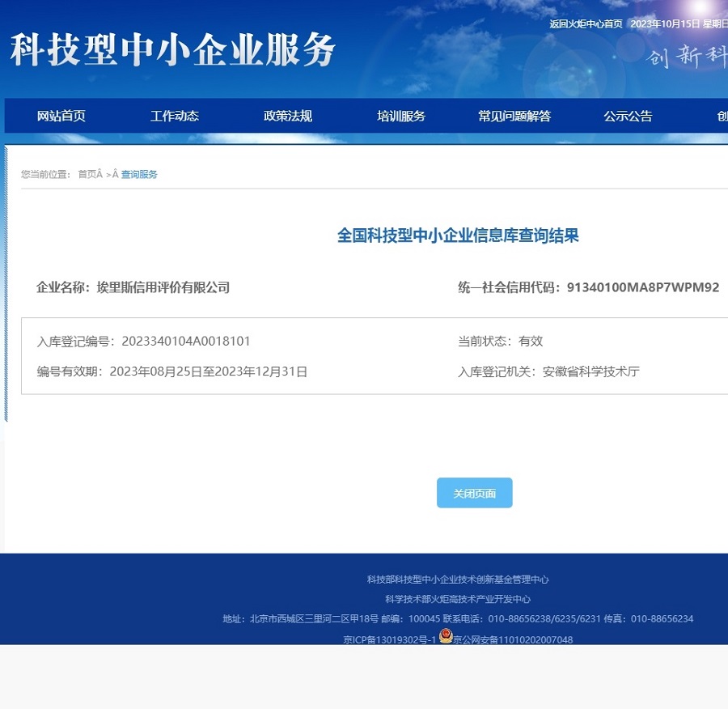Open the 政策法规 navigation menu item
728x709 pixels.
(287, 116)
